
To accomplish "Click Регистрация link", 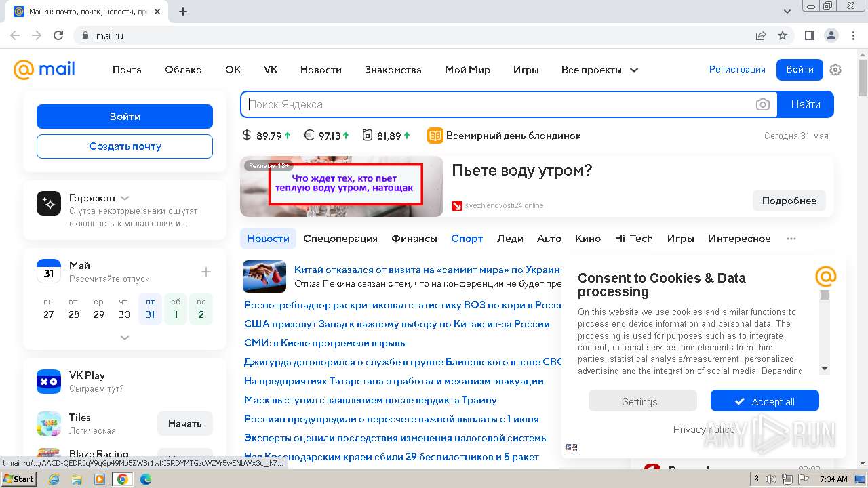I will coord(737,70).
